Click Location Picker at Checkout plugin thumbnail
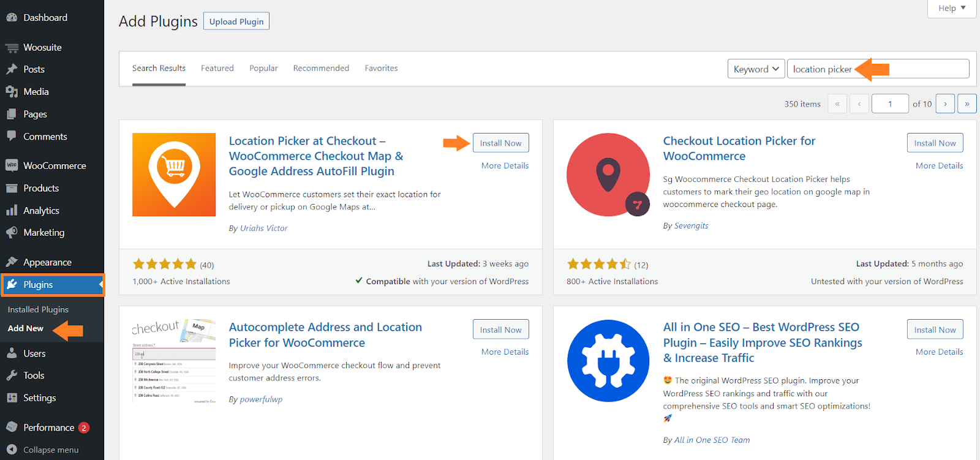The image size is (980, 460). point(174,175)
